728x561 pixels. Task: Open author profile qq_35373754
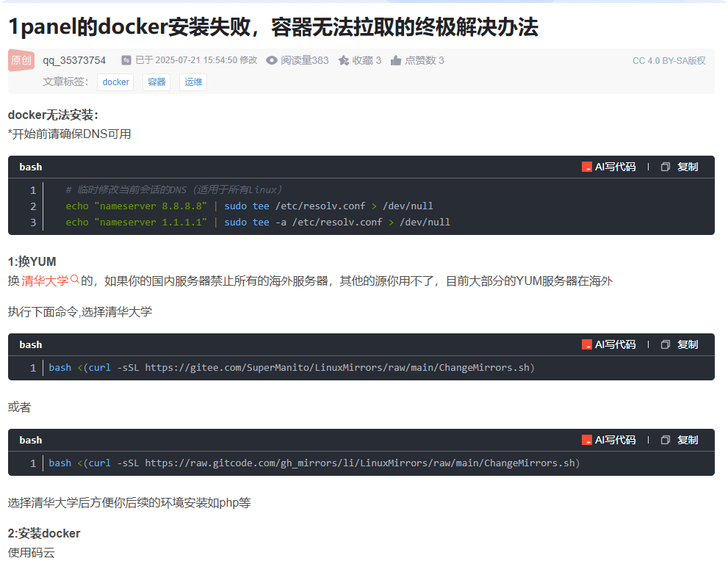tap(74, 60)
